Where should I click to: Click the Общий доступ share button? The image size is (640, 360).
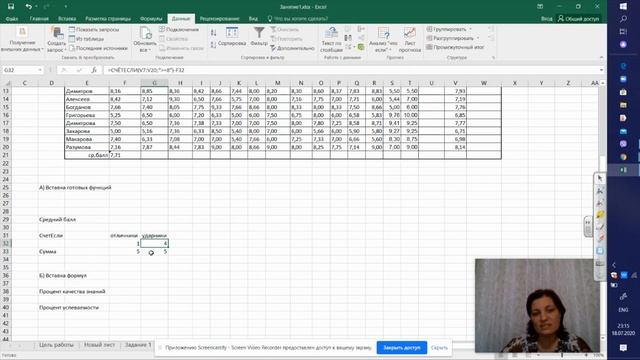click(579, 19)
